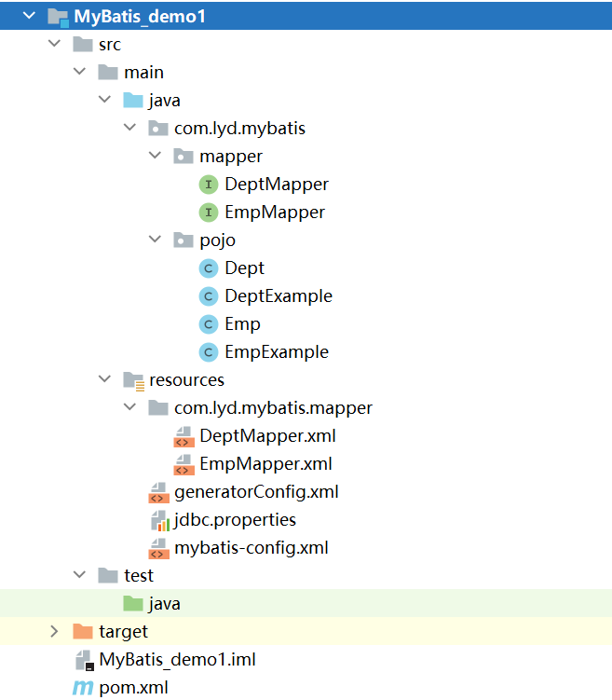Click the src folder icon

pos(83,44)
